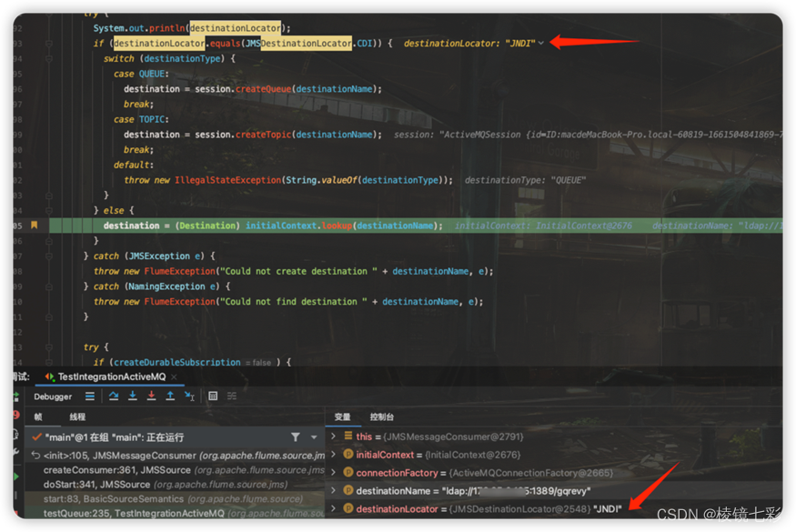Select the createConsumer:361 JMSSource stack frame

176,470
